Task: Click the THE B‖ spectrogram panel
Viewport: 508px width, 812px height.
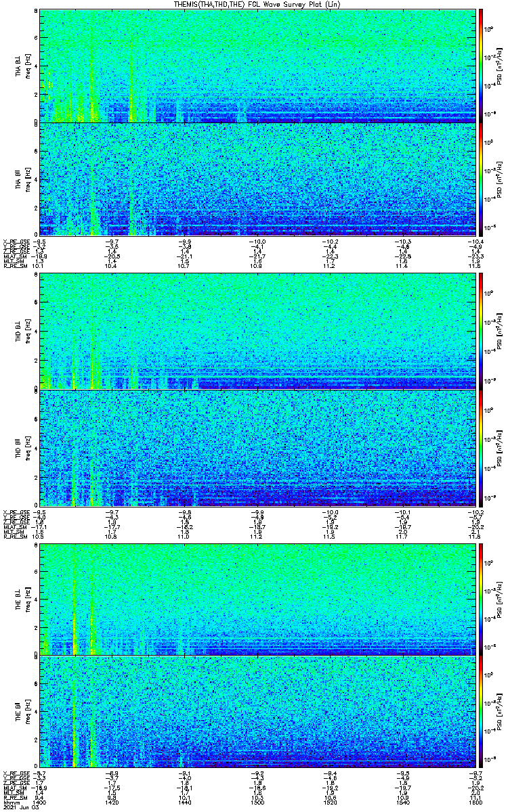Action: pyautogui.click(x=257, y=713)
